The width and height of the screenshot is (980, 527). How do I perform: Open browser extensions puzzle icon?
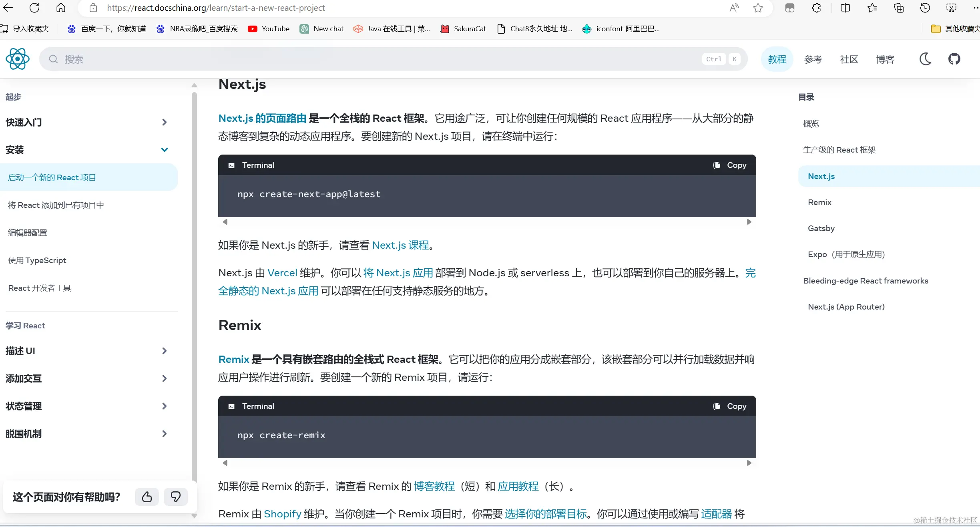tap(816, 8)
